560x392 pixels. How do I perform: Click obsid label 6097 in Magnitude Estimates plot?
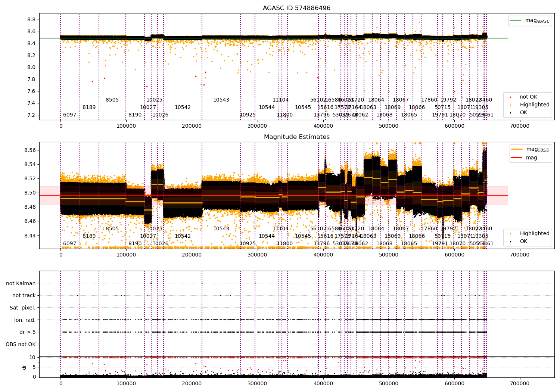[69, 243]
